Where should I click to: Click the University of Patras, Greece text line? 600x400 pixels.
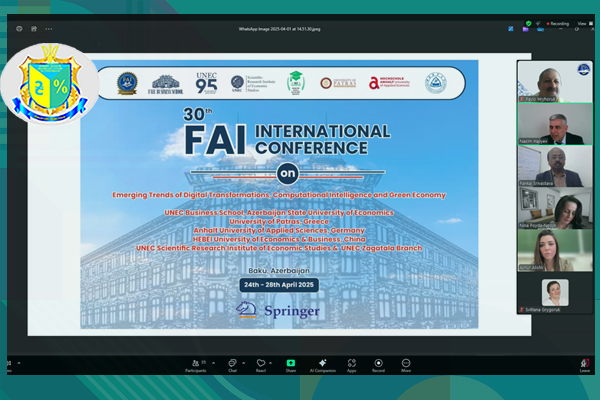click(279, 221)
